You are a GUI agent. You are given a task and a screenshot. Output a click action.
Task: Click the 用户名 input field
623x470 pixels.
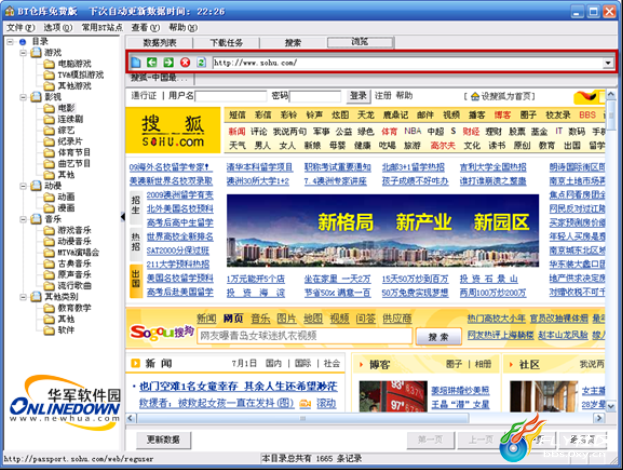click(x=231, y=96)
